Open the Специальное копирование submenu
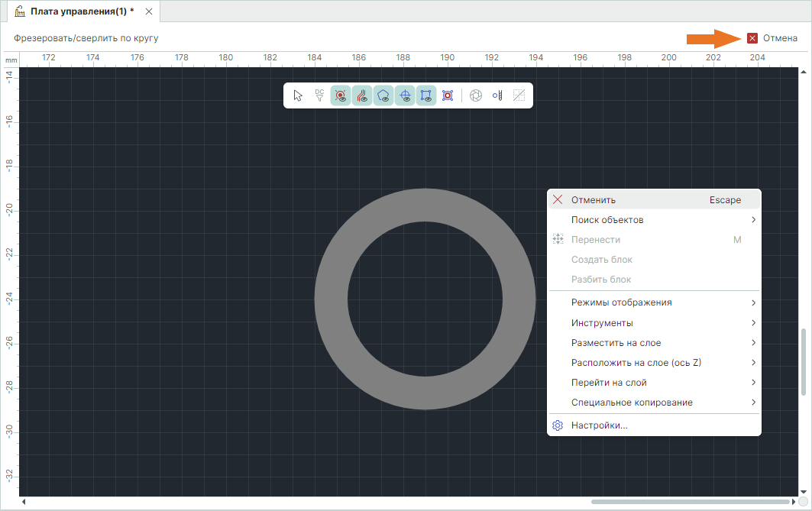812x511 pixels. point(632,403)
